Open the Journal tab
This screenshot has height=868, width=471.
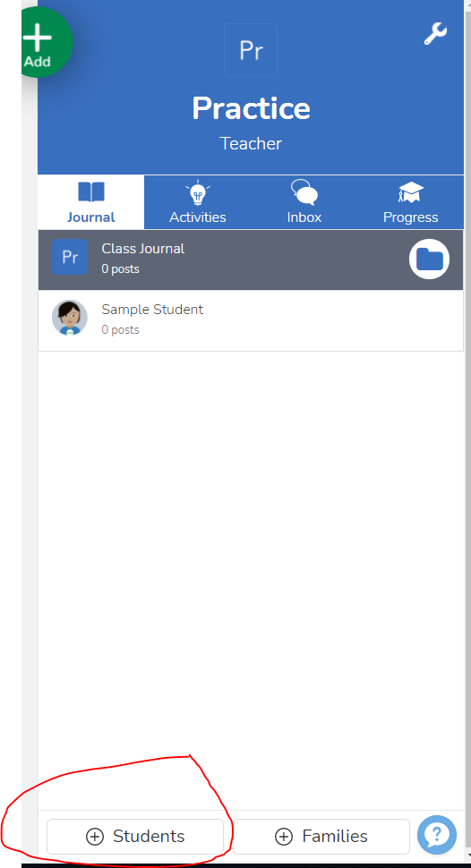coord(90,202)
